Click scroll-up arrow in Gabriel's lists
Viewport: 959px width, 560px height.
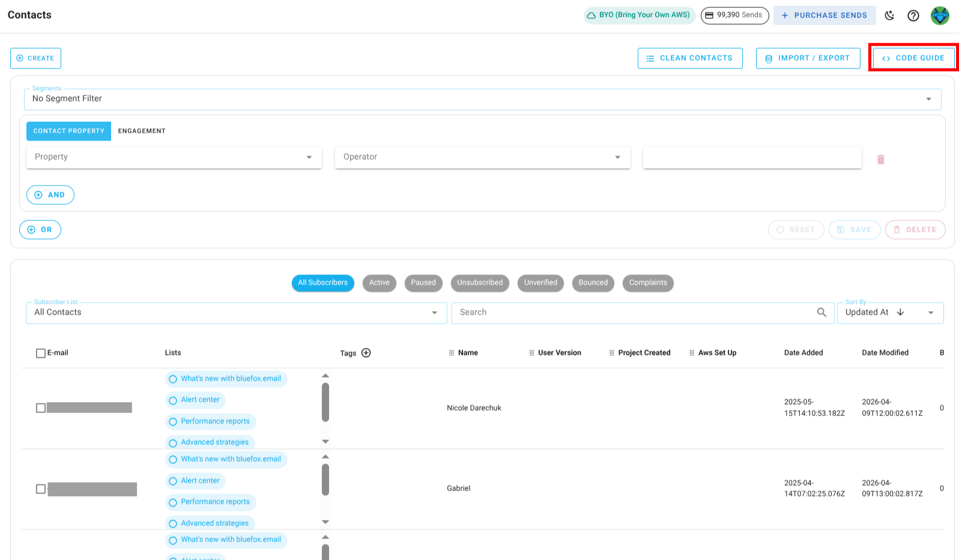coord(325,457)
